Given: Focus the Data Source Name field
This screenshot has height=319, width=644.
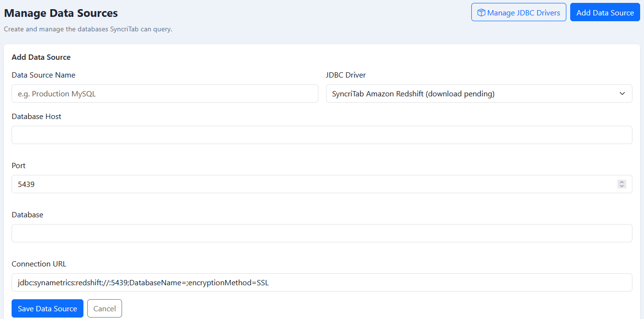Looking at the screenshot, I should pos(165,93).
